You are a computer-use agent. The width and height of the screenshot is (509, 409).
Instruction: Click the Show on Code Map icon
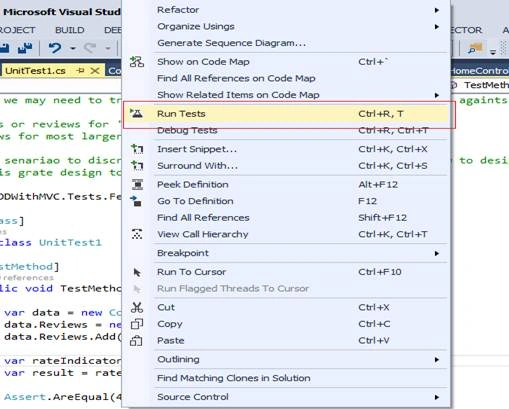click(137, 62)
